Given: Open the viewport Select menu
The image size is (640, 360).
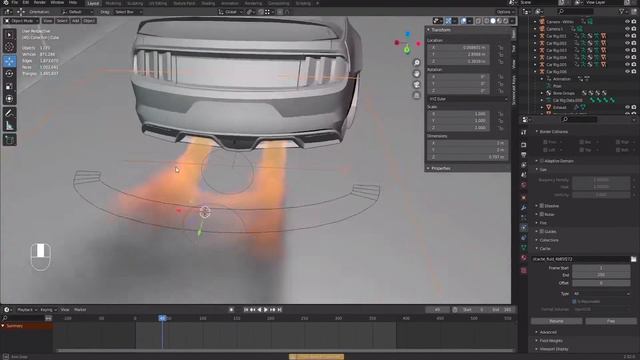Looking at the screenshot, I should 62,20.
